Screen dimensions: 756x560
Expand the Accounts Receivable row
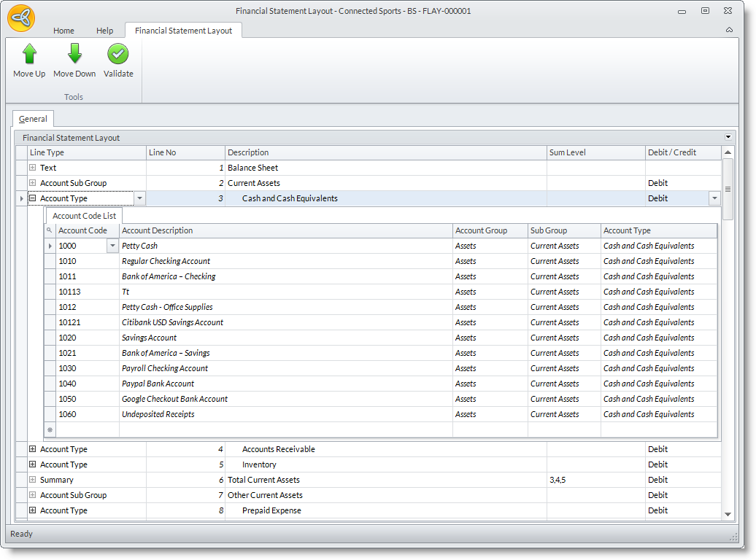click(x=32, y=449)
